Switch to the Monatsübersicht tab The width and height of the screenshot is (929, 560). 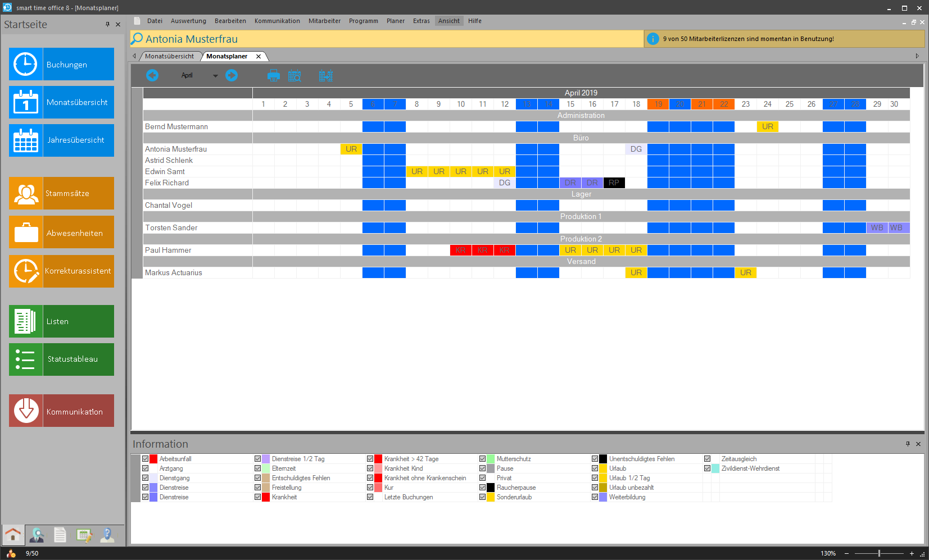click(169, 56)
